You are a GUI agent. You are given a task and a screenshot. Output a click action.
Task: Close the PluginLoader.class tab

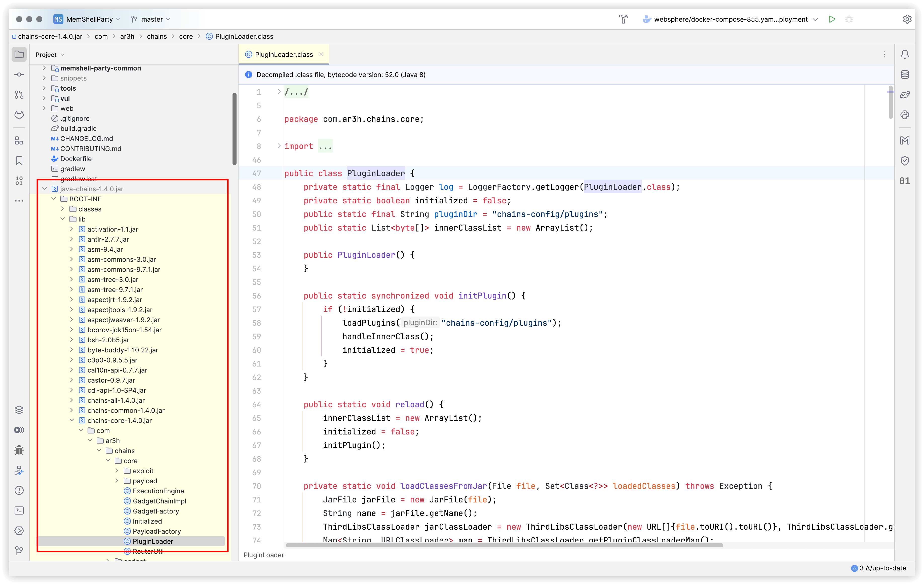pyautogui.click(x=321, y=55)
